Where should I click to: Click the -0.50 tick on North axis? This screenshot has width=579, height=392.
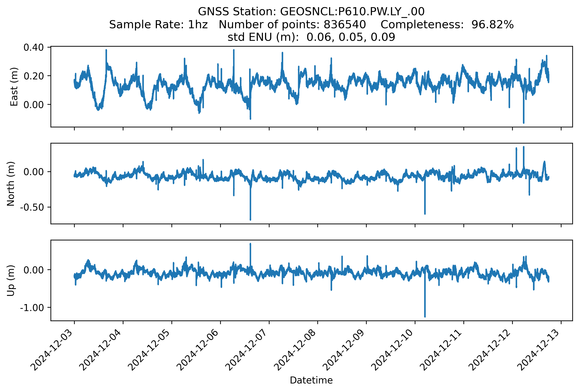(x=32, y=207)
